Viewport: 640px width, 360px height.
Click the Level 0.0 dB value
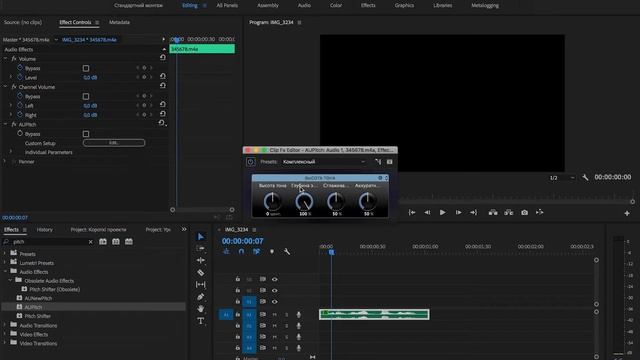pos(90,78)
